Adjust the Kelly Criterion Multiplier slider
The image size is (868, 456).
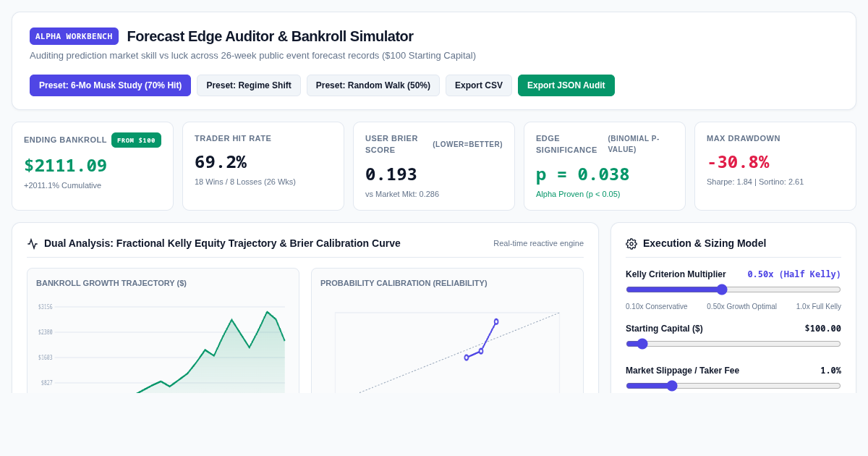(x=733, y=290)
